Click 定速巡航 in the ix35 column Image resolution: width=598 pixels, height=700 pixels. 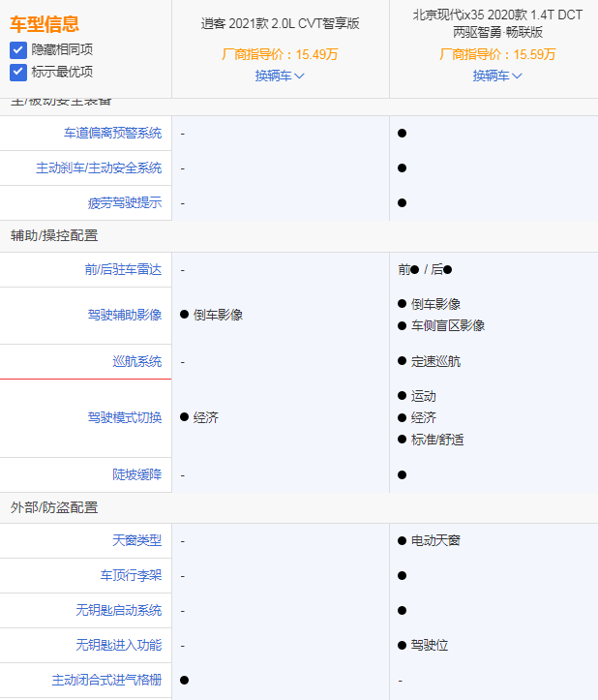tap(435, 361)
